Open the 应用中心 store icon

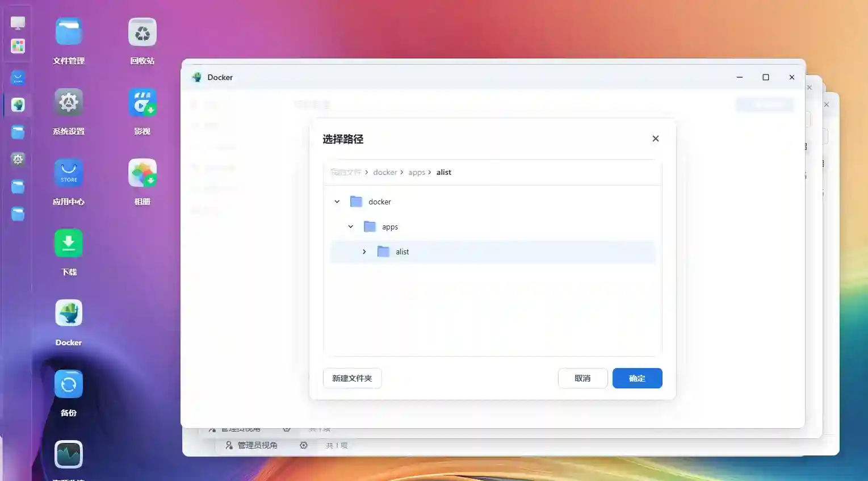pos(69,173)
